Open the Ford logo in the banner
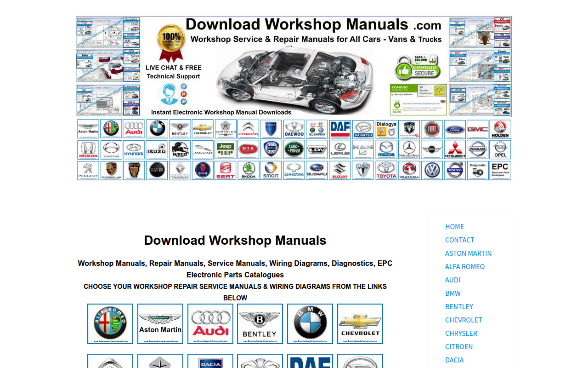This screenshot has height=368, width=588. click(x=455, y=129)
